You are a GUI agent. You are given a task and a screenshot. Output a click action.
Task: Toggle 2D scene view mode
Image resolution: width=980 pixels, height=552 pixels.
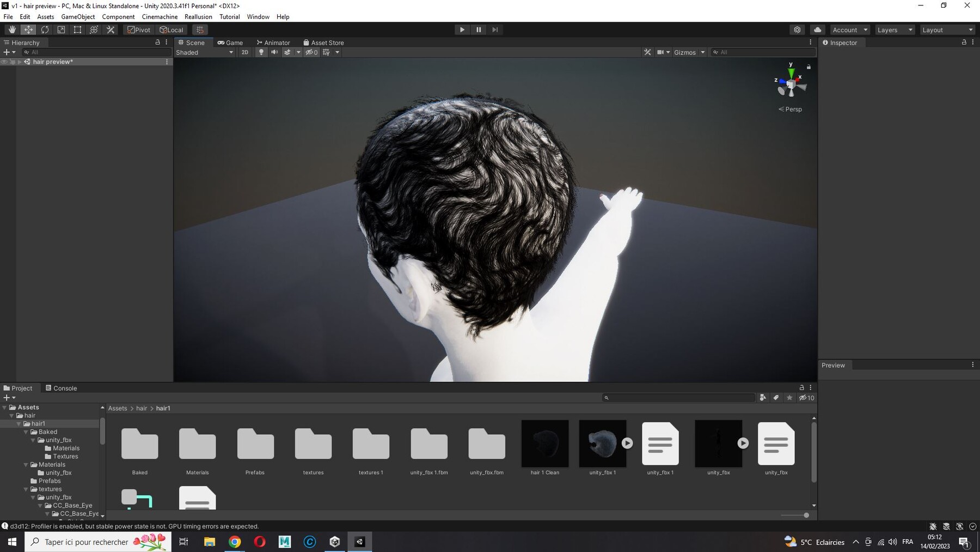(245, 52)
